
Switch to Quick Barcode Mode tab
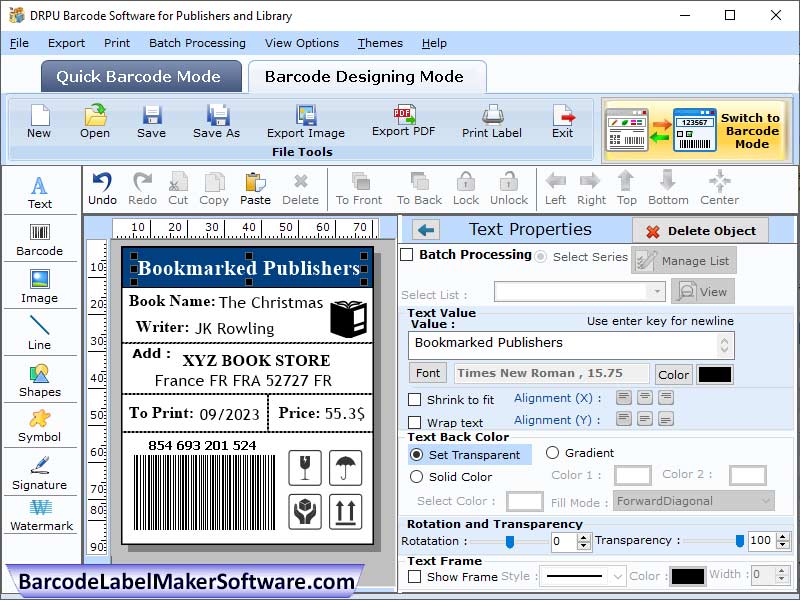tap(140, 76)
